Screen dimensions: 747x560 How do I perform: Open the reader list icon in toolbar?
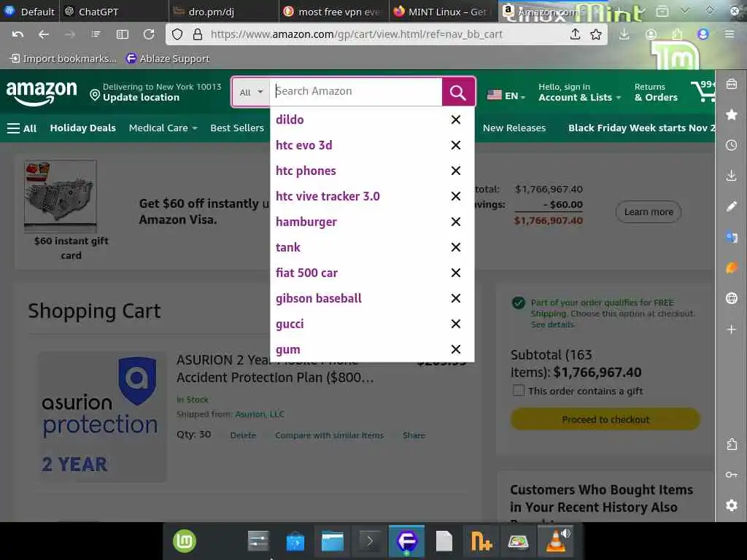tap(96, 34)
